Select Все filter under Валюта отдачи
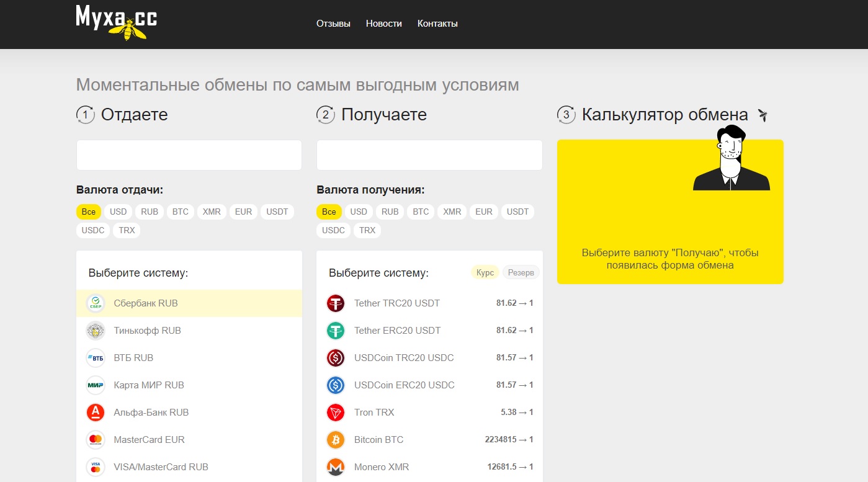This screenshot has width=868, height=482. (x=89, y=212)
